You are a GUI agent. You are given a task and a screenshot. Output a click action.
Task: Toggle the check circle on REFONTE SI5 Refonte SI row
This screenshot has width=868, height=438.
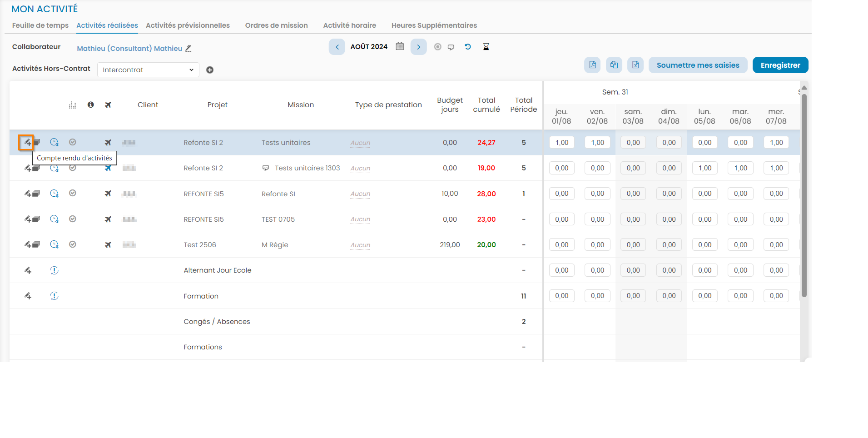[x=73, y=194]
